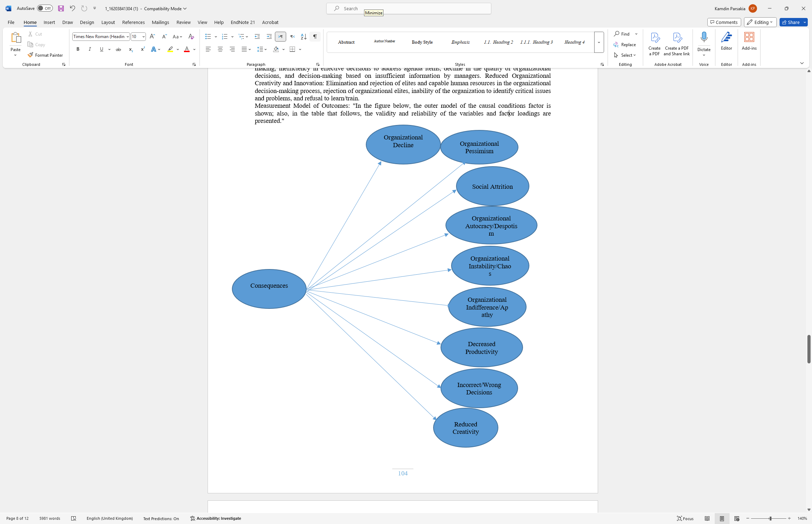
Task: Click the Find button
Action: point(622,34)
